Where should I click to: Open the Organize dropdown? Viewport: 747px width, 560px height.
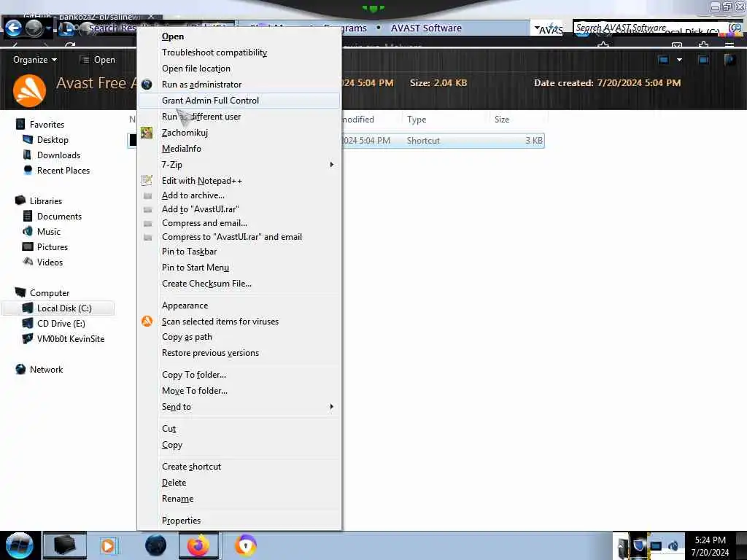click(35, 60)
